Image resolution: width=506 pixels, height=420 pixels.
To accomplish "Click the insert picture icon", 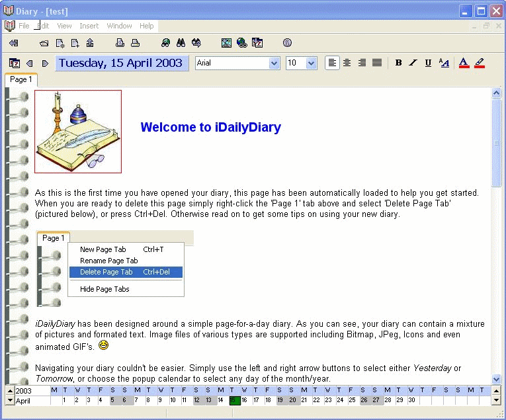I will (x=226, y=43).
